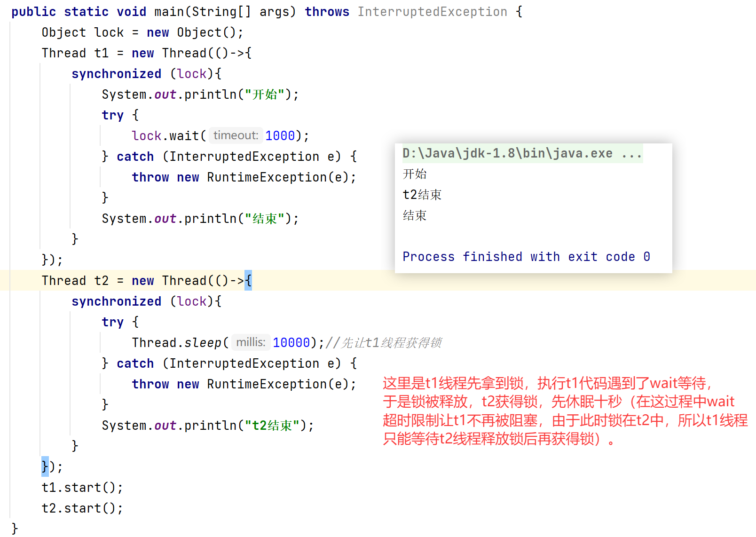This screenshot has height=537, width=756.
Task: Click the 'Thread t2 = new Thread' declaration
Action: click(x=147, y=281)
